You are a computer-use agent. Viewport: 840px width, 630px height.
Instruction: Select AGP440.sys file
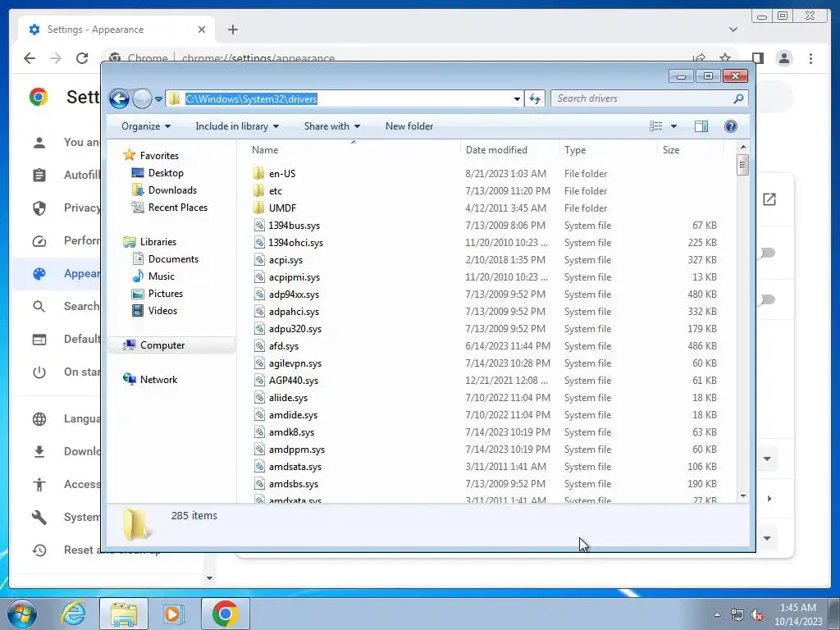294,381
